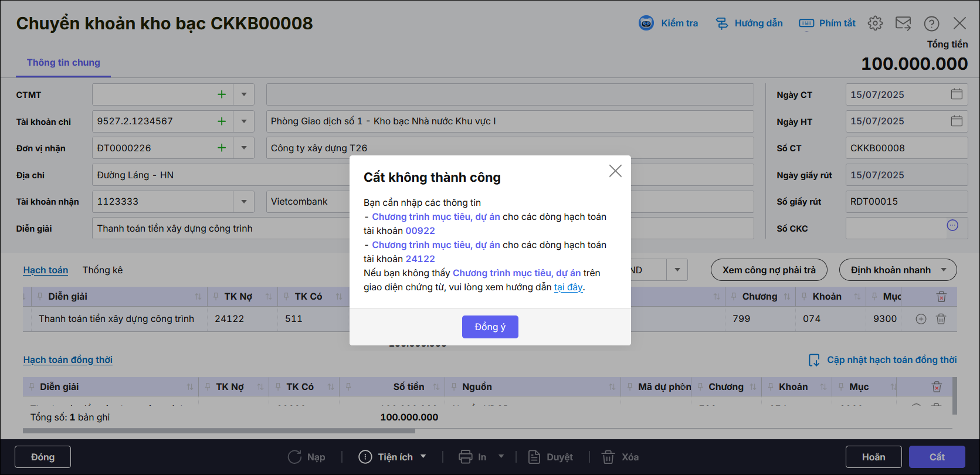This screenshot has width=980, height=475.
Task: Click the Ngày giấy rút field
Action: point(907,175)
